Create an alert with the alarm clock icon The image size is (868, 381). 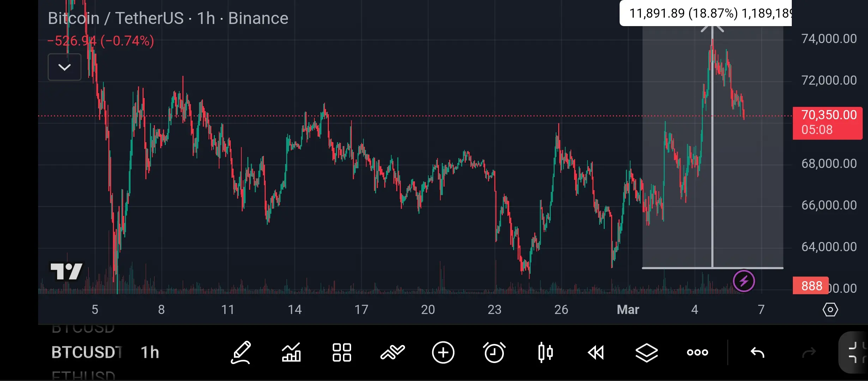pos(494,352)
